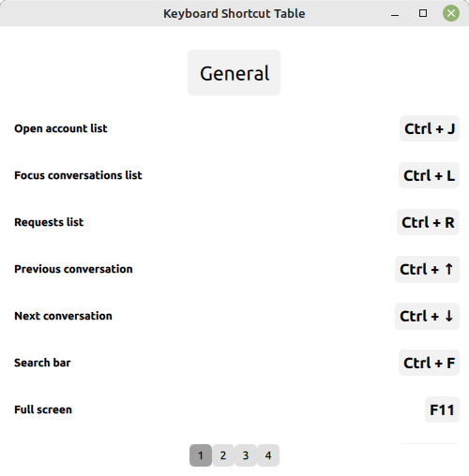Screen dimensions: 469x476
Task: Click the Ctrl + F shortcut badge
Action: [x=429, y=363]
